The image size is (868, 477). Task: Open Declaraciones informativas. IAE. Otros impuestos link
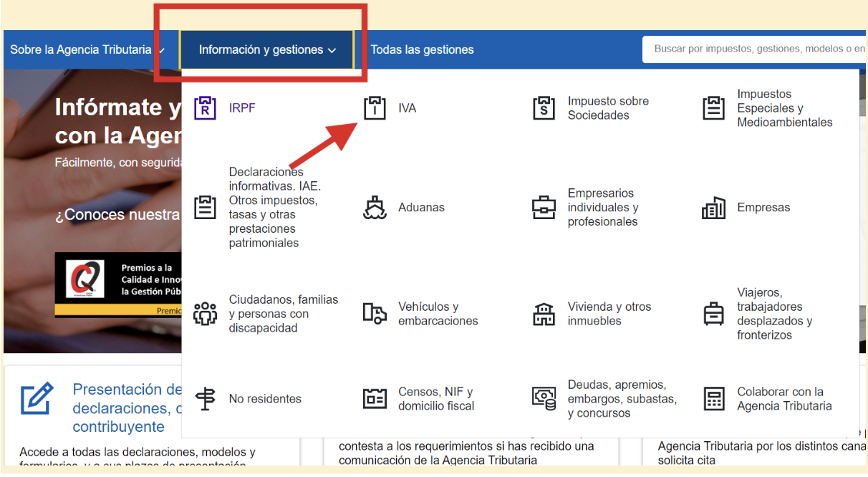275,207
